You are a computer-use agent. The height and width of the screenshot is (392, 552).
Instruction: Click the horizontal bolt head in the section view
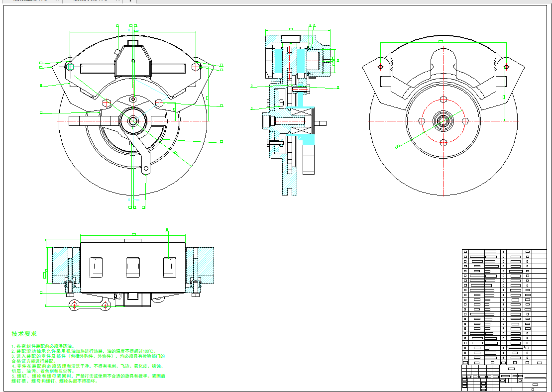(x=267, y=121)
